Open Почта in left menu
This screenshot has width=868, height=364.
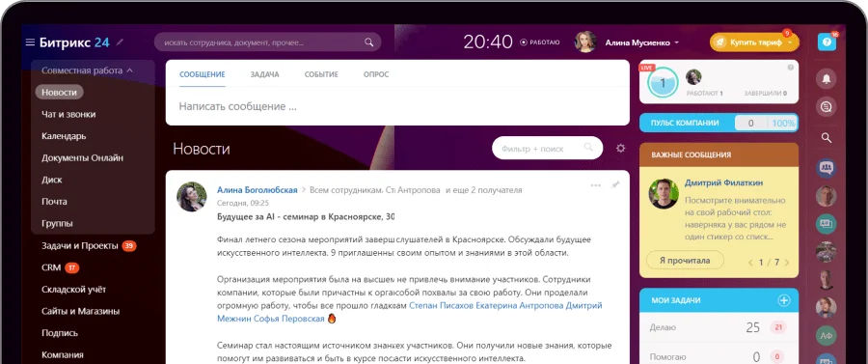54,202
